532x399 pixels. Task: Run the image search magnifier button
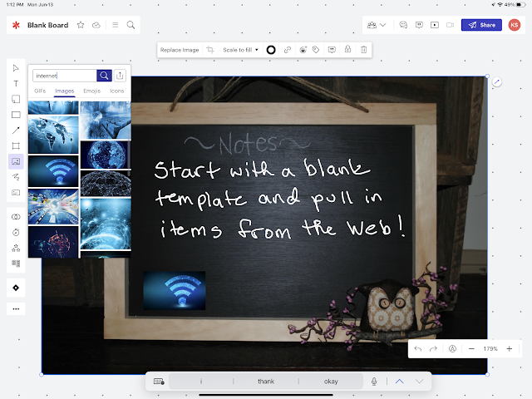tap(104, 76)
